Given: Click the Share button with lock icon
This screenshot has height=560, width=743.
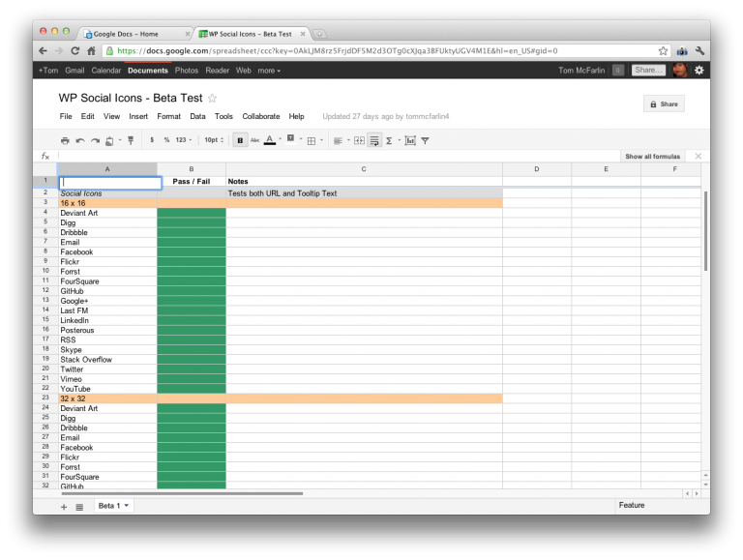Looking at the screenshot, I should point(664,103).
